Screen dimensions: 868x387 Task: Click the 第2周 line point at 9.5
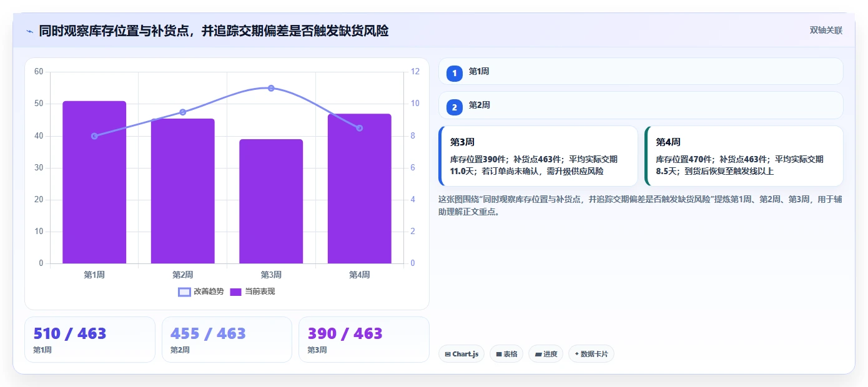pos(183,112)
